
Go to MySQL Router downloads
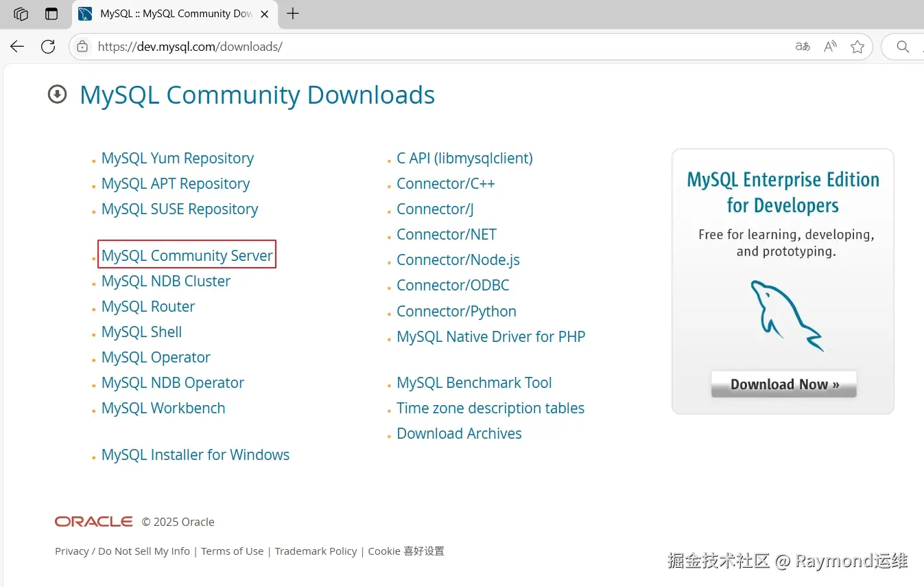(x=148, y=306)
